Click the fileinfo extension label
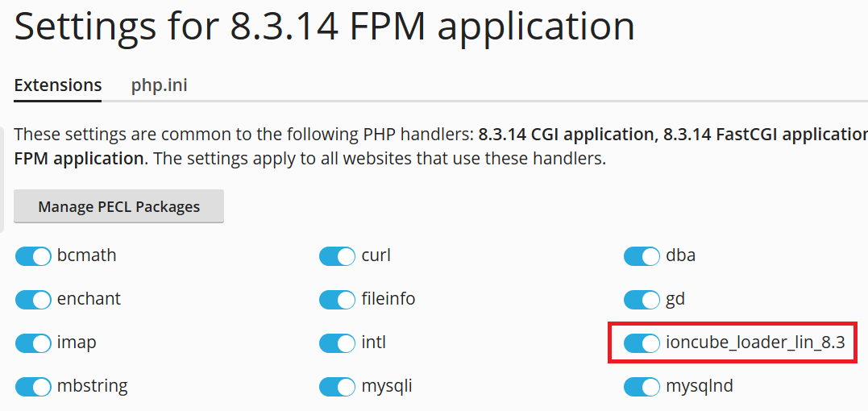This screenshot has height=411, width=868. coord(388,299)
